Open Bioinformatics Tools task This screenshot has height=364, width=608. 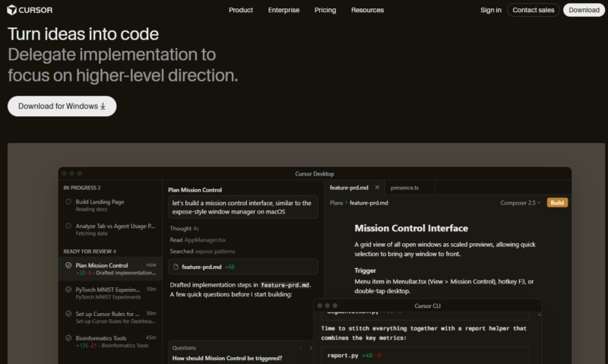click(110, 341)
